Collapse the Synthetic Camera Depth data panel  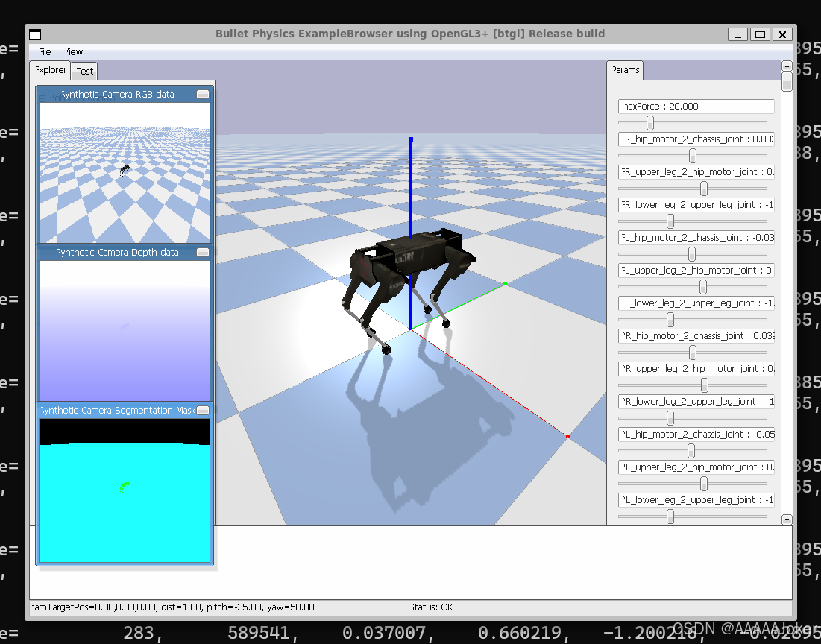202,253
